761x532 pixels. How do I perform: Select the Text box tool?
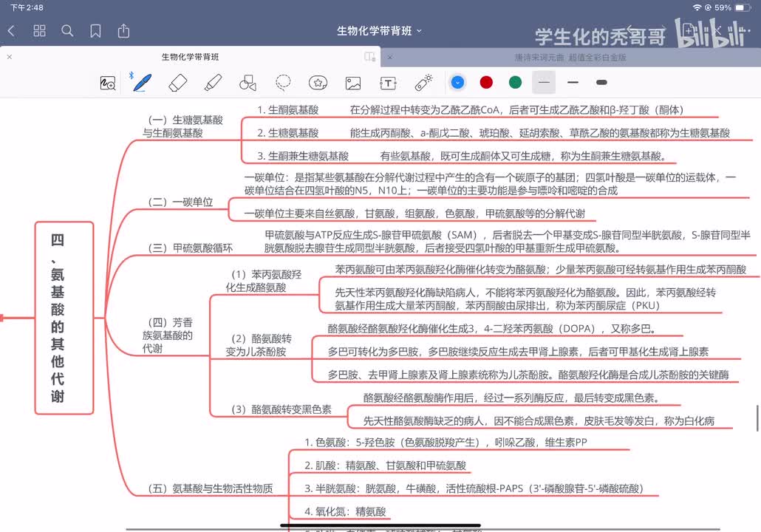coord(389,83)
